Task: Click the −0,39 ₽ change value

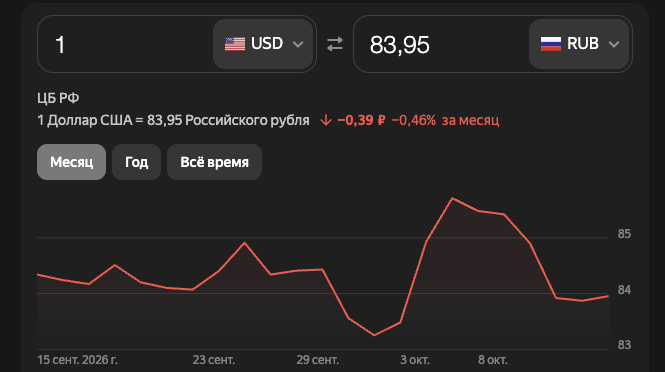Action: click(361, 120)
